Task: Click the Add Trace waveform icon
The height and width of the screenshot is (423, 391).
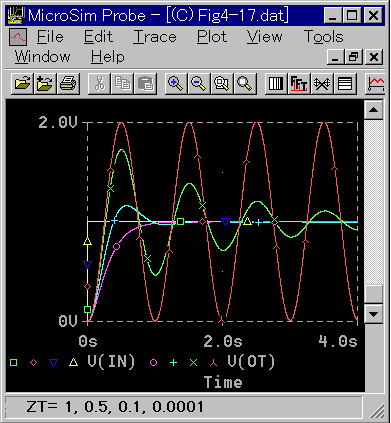Action: coord(376,83)
